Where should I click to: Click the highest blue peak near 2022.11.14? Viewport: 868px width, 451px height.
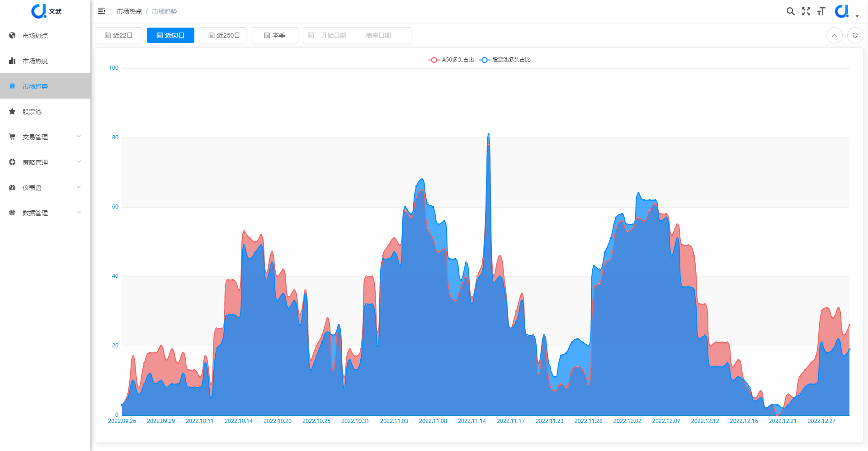(x=488, y=134)
